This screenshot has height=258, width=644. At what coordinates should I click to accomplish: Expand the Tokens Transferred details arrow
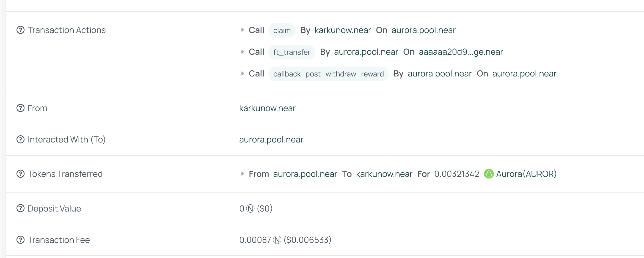pos(243,174)
